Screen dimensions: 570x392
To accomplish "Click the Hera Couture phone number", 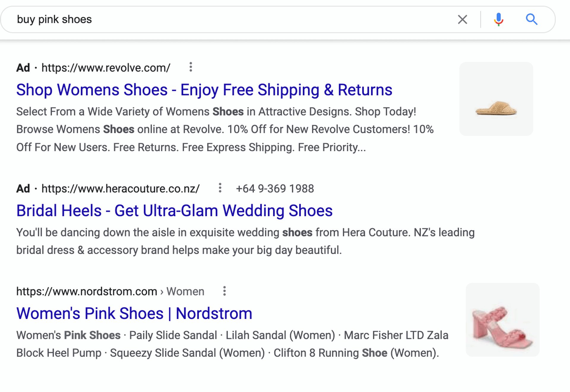I will 275,188.
